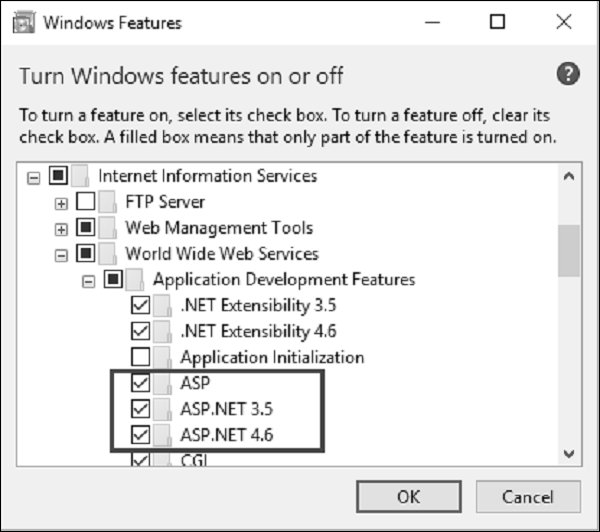Screen dimensions: 600x532
Task: Toggle the FTP Server checkbox
Action: click(x=86, y=202)
